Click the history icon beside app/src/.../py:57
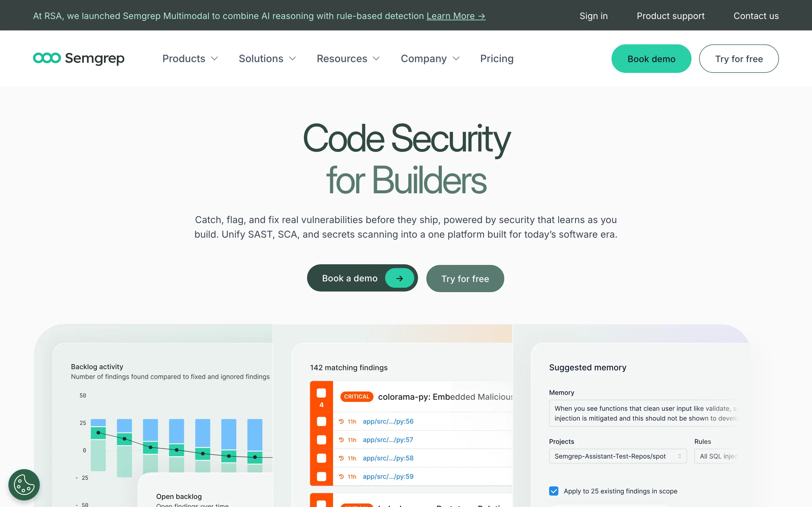The height and width of the screenshot is (507, 812). coord(341,440)
